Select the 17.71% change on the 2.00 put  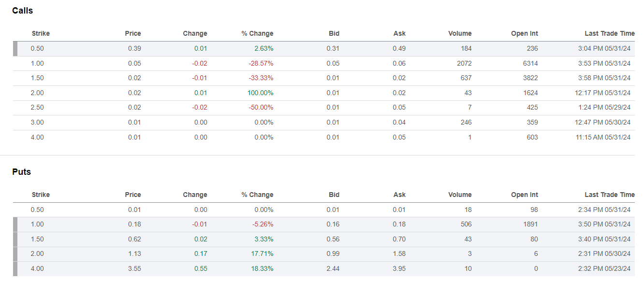click(x=263, y=253)
